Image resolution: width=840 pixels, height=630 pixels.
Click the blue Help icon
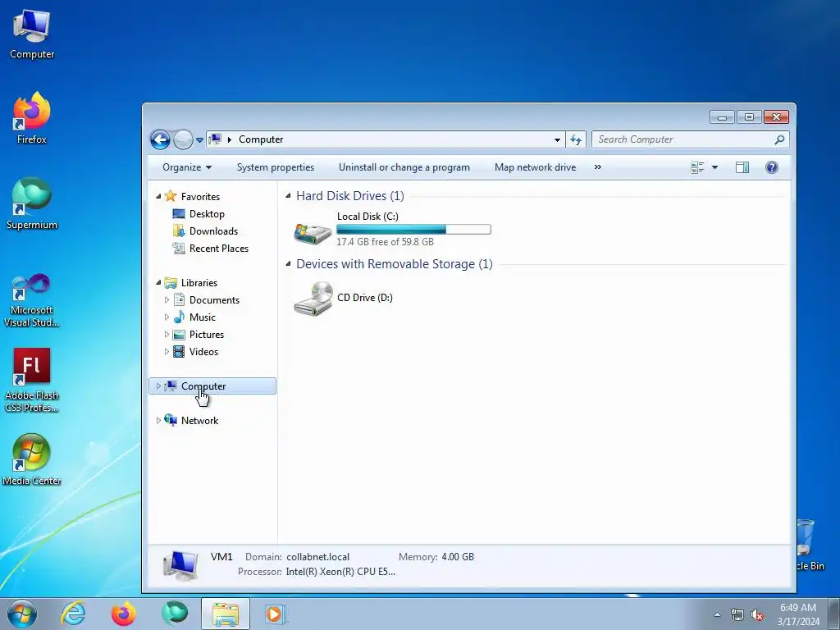[x=771, y=167]
